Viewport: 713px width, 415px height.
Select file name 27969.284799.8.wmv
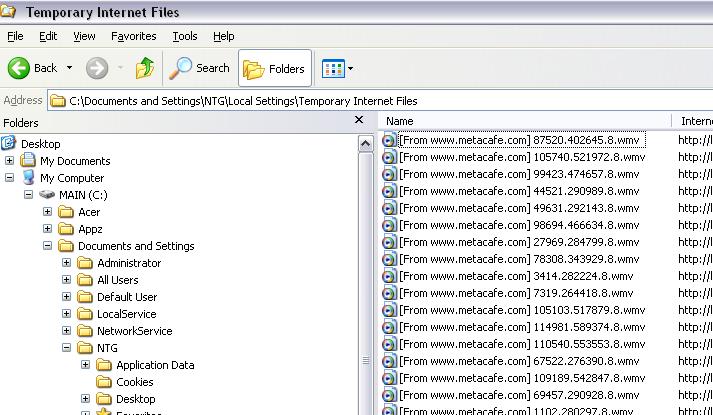pyautogui.click(x=519, y=242)
